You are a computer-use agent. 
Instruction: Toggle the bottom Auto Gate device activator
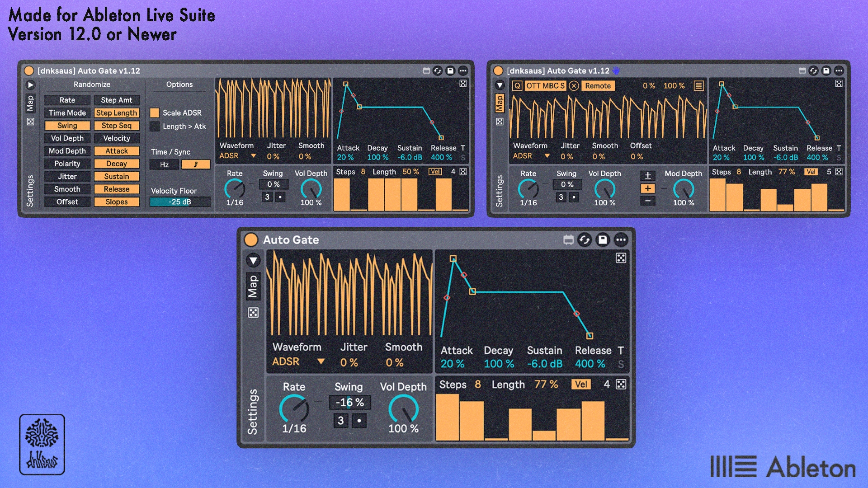(251, 240)
